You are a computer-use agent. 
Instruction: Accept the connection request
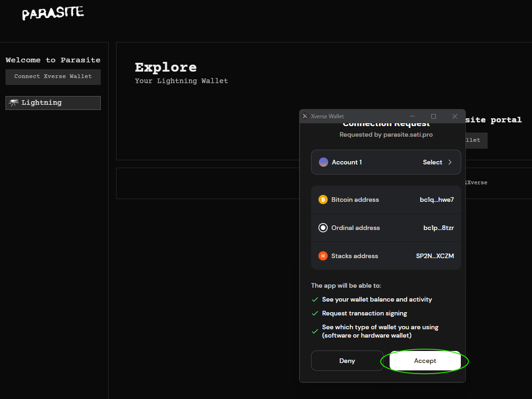coord(425,361)
